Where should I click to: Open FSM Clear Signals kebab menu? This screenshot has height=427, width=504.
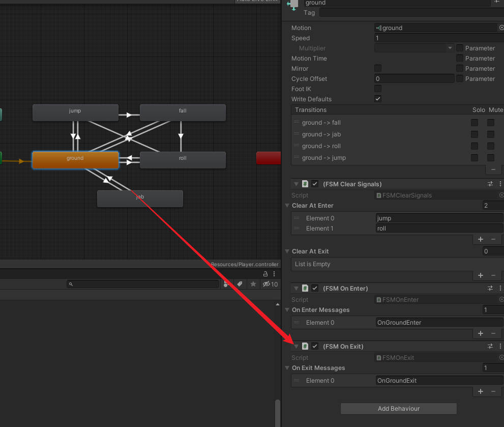point(500,184)
